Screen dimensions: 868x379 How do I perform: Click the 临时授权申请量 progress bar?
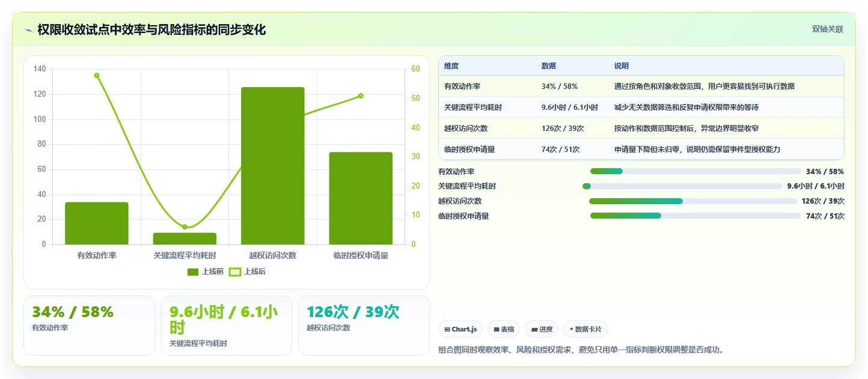(x=695, y=216)
